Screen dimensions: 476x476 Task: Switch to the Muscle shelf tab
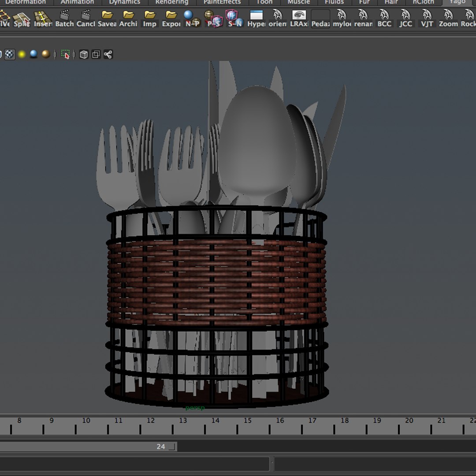[x=299, y=2]
